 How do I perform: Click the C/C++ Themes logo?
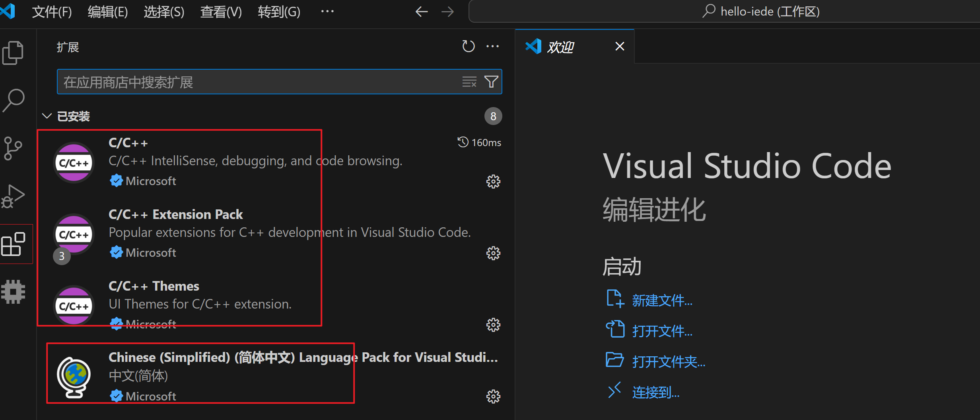tap(74, 306)
